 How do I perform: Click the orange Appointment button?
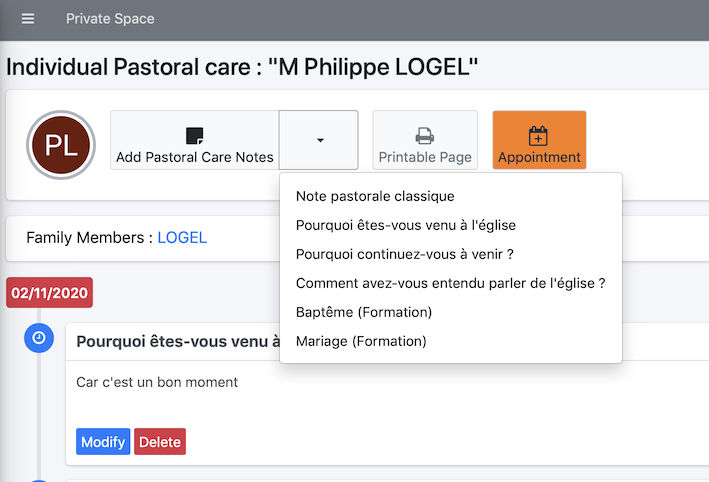(539, 140)
